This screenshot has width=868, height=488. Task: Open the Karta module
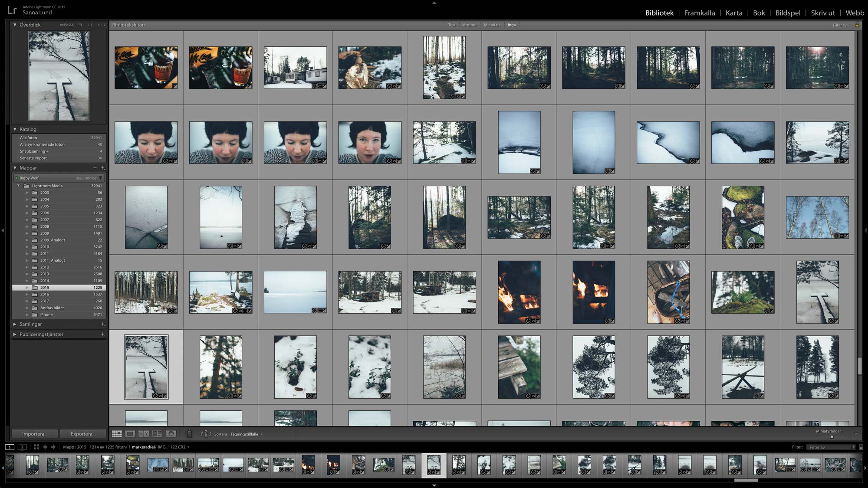734,13
